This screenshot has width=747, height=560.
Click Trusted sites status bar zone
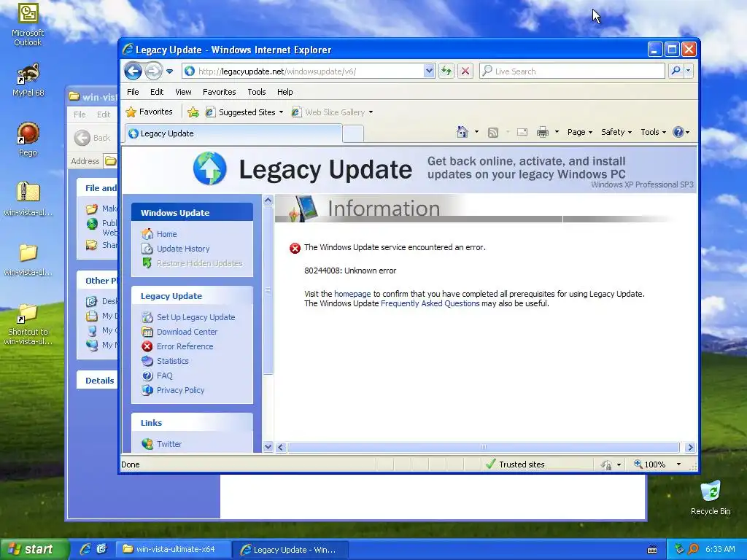pos(514,464)
